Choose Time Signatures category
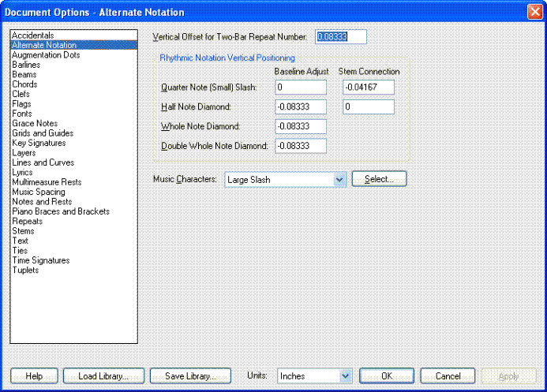The image size is (547, 392). tap(41, 260)
